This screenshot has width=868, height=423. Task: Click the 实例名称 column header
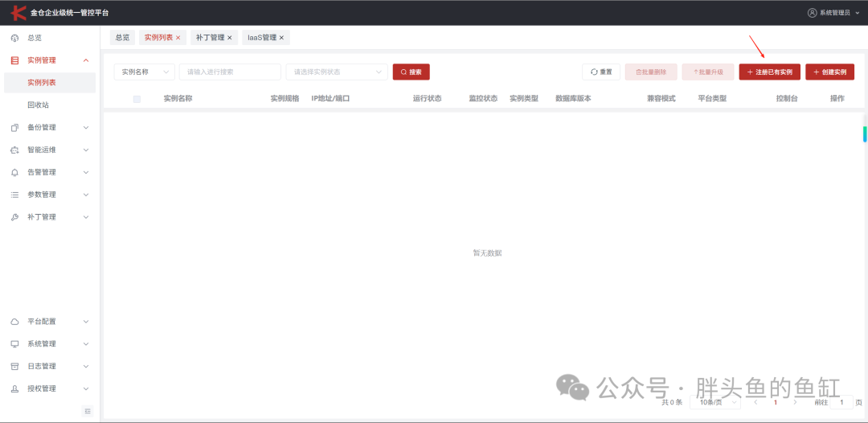pos(178,99)
